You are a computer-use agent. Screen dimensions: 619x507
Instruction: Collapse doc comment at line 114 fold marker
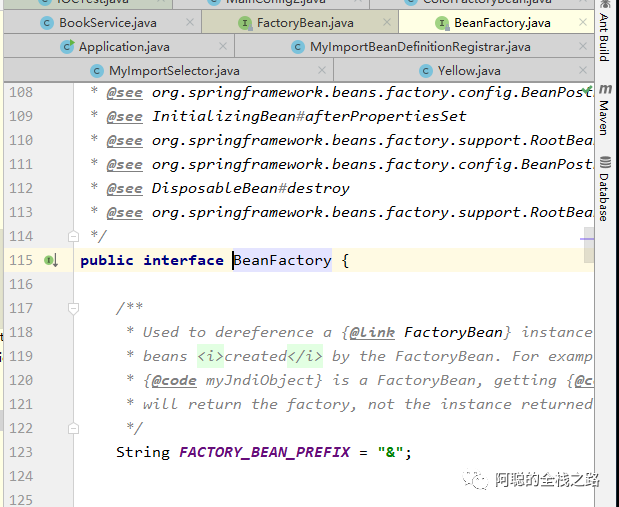click(73, 237)
